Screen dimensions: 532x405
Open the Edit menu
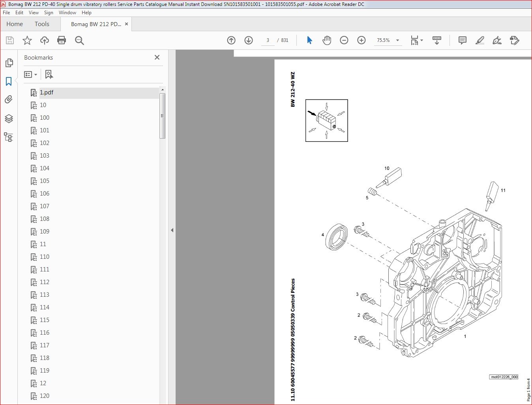(x=19, y=13)
